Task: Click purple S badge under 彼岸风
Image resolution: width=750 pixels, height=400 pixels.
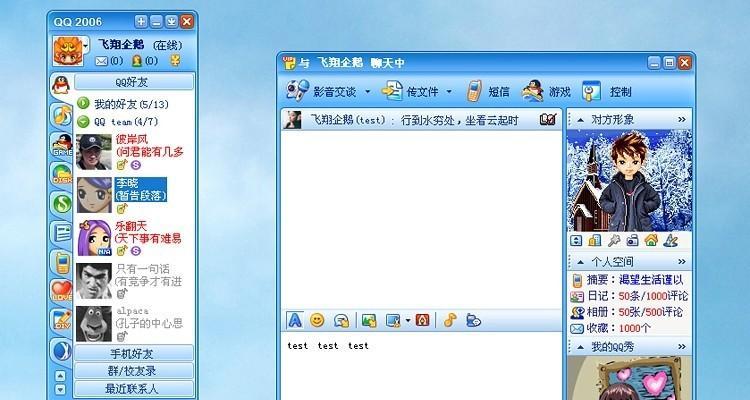Action: coord(136,165)
